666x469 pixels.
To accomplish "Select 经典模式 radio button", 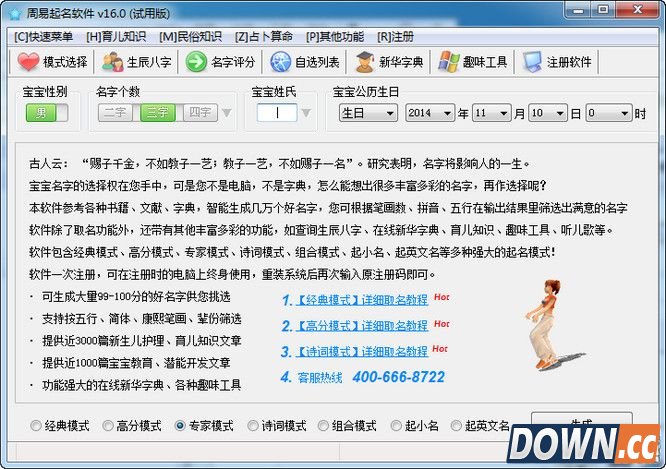I will click(36, 425).
